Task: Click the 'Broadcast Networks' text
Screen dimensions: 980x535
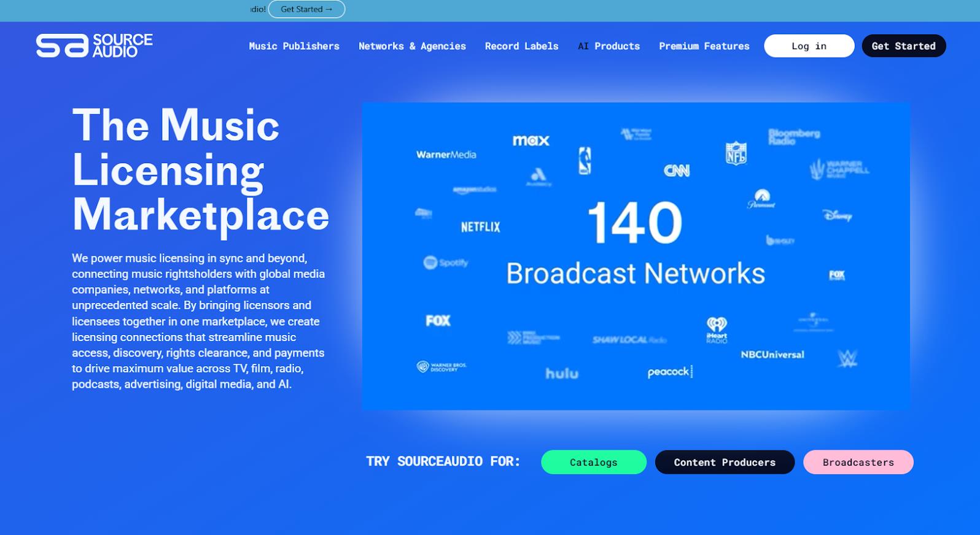Action: (636, 274)
